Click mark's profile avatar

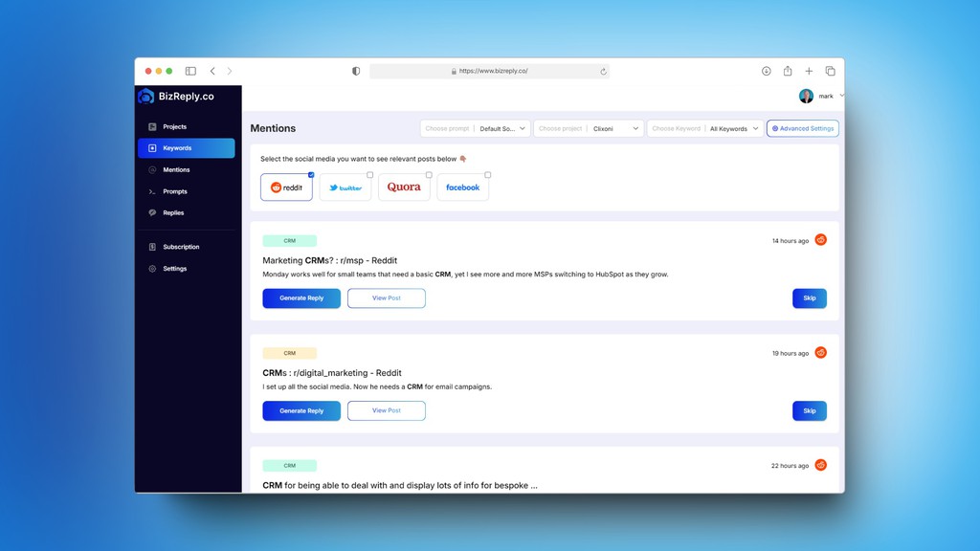point(806,96)
